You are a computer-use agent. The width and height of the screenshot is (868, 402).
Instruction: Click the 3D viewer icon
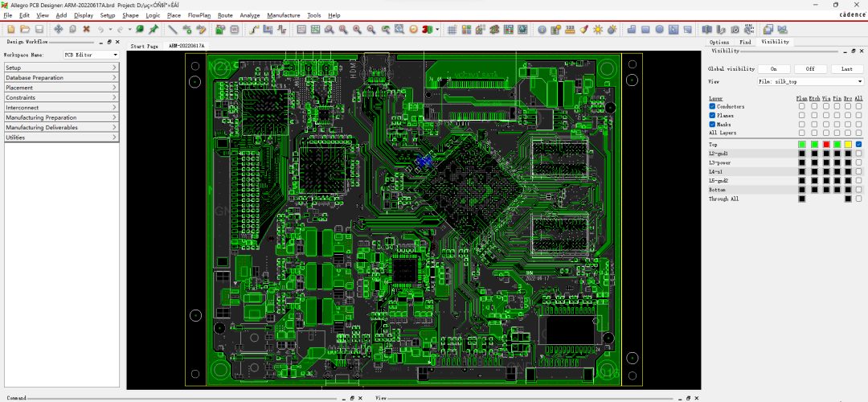click(428, 30)
